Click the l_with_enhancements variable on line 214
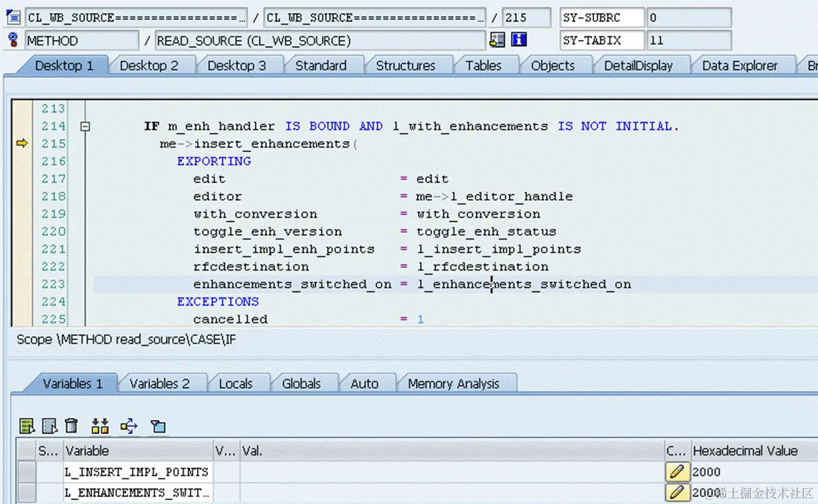 click(470, 126)
